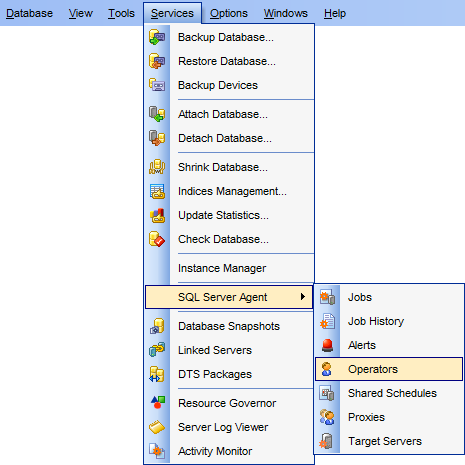Click the Jobs icon in submenu
This screenshot has height=465, width=465.
[x=327, y=297]
